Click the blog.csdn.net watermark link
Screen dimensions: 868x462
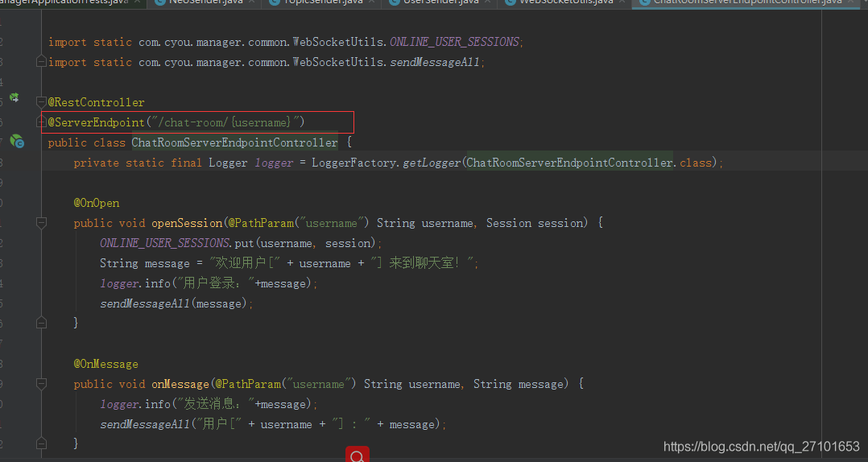[x=761, y=447]
